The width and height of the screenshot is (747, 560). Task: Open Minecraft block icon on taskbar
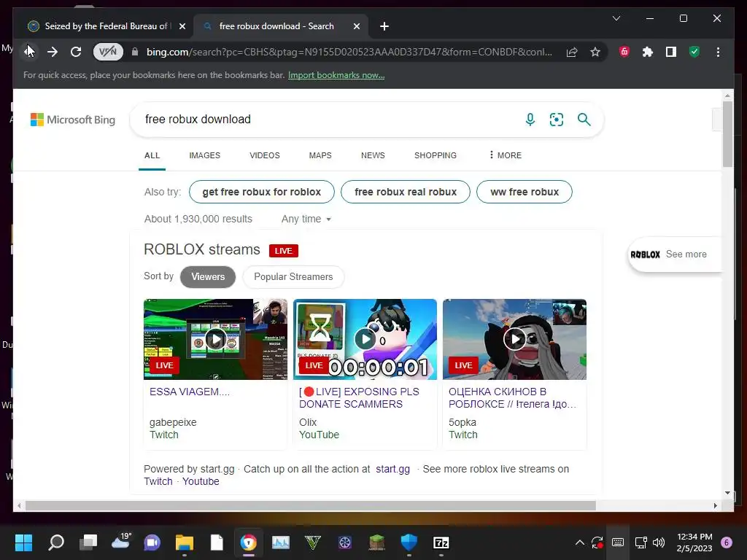pos(377,542)
